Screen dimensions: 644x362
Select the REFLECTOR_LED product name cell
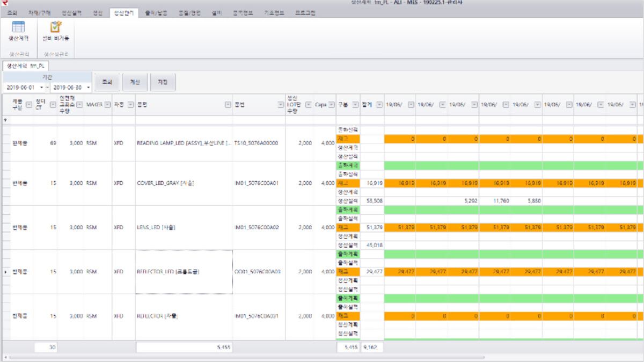point(184,272)
